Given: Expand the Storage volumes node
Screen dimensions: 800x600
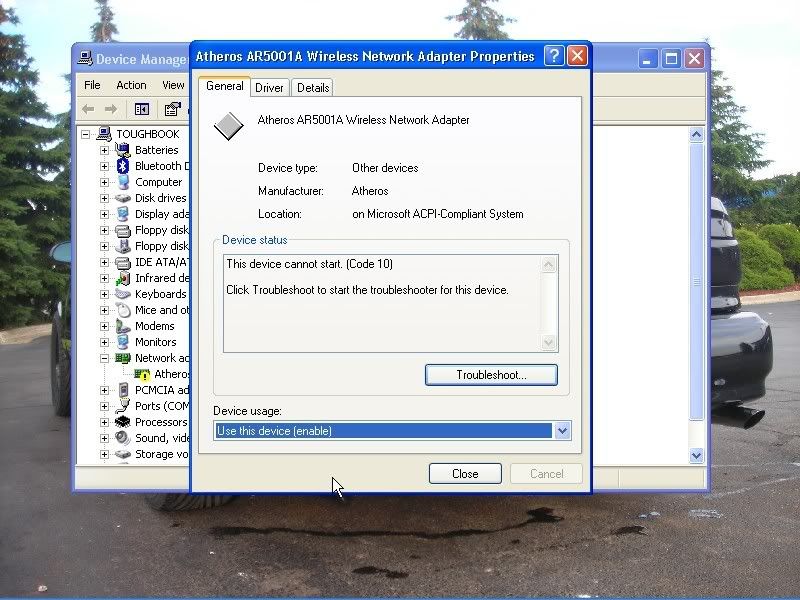Looking at the screenshot, I should [x=104, y=455].
